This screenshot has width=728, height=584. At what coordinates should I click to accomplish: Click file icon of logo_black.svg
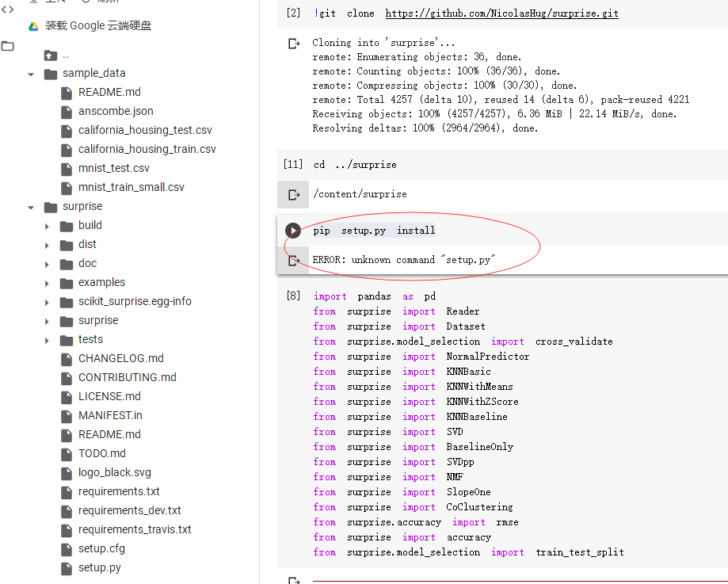(x=67, y=473)
